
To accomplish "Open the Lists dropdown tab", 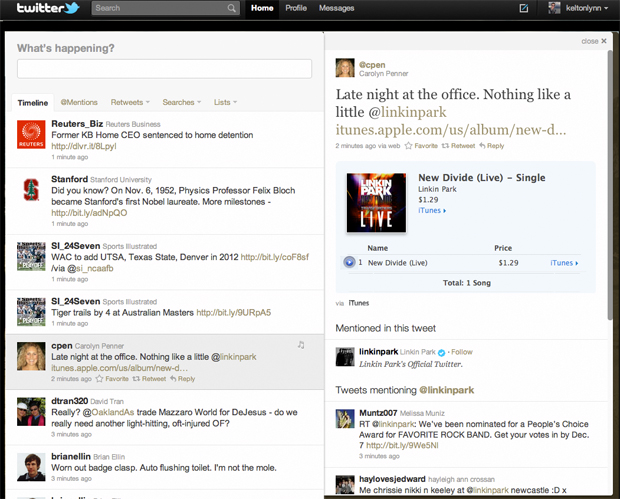I will click(x=225, y=102).
